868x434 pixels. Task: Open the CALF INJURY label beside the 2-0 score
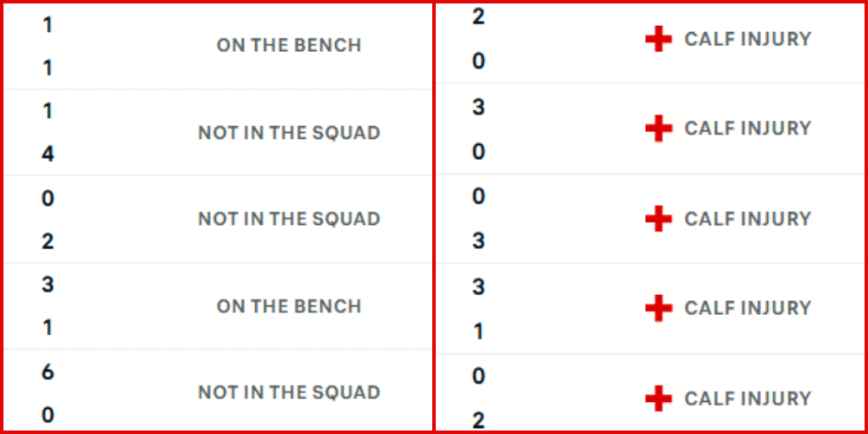coord(747,39)
